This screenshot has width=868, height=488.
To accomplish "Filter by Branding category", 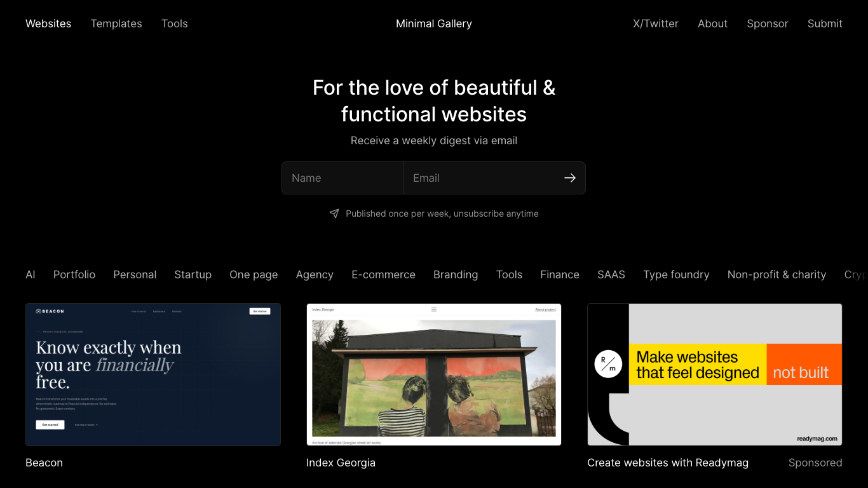I will point(456,274).
